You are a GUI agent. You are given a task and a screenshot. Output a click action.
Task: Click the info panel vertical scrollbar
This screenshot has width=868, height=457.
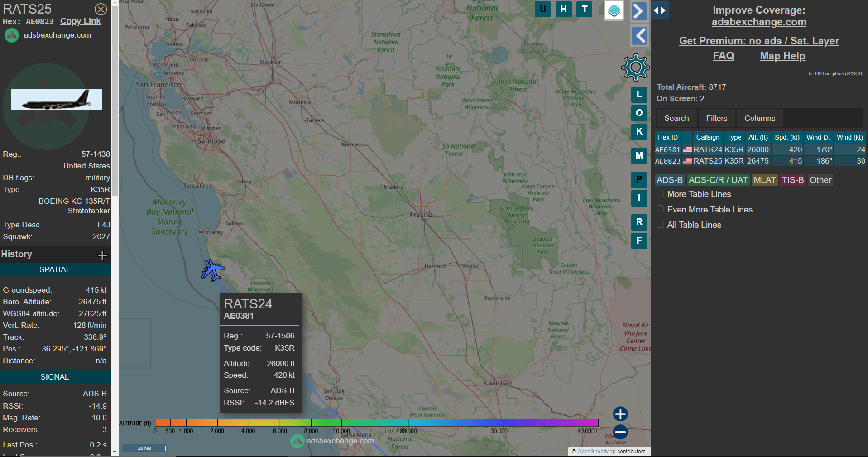click(x=115, y=101)
